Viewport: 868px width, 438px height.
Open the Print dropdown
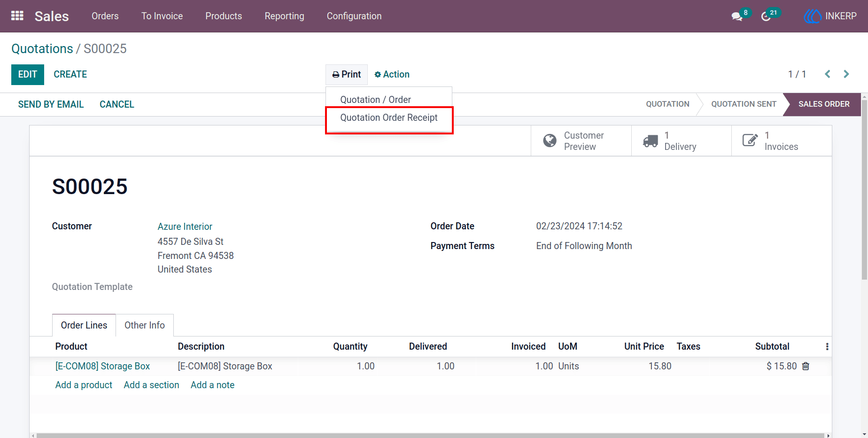click(x=347, y=74)
